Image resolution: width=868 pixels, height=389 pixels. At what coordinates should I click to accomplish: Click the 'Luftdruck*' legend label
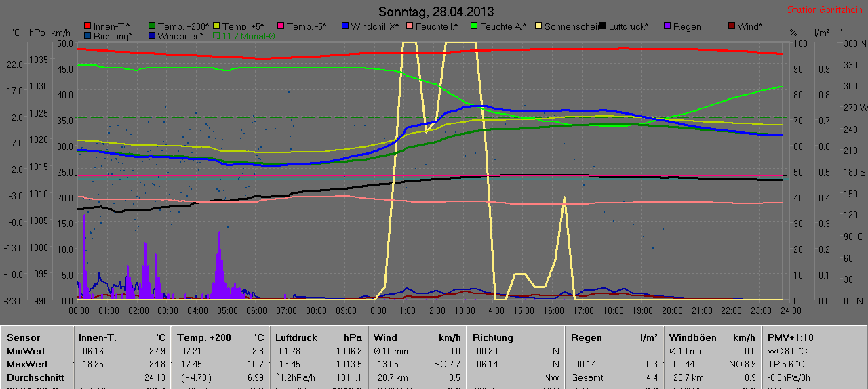coord(629,26)
